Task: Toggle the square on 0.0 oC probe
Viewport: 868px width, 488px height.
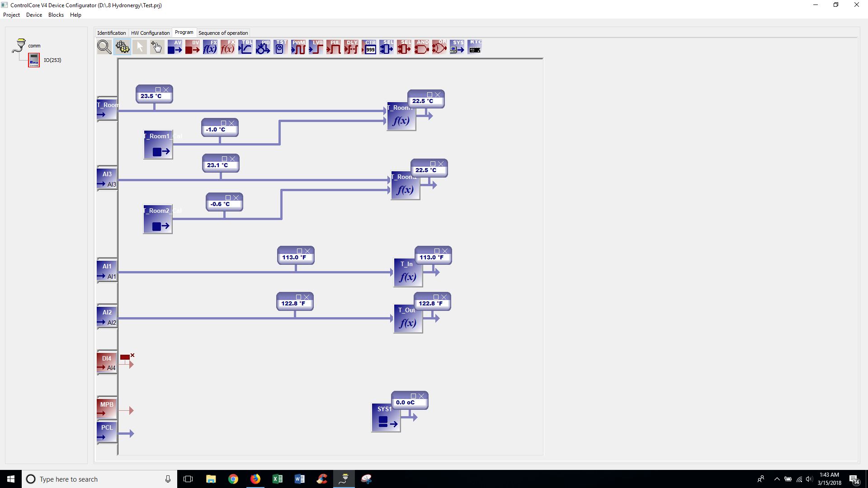Action: (x=413, y=396)
